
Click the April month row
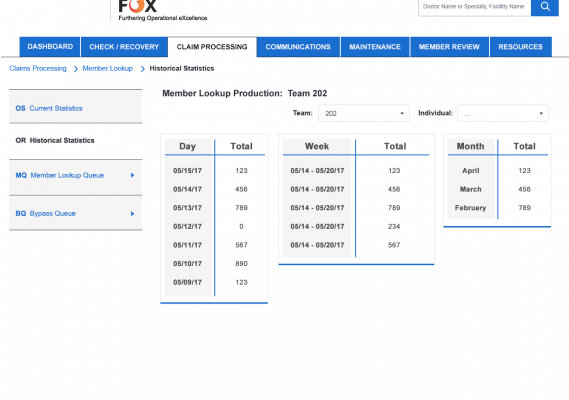(x=498, y=171)
